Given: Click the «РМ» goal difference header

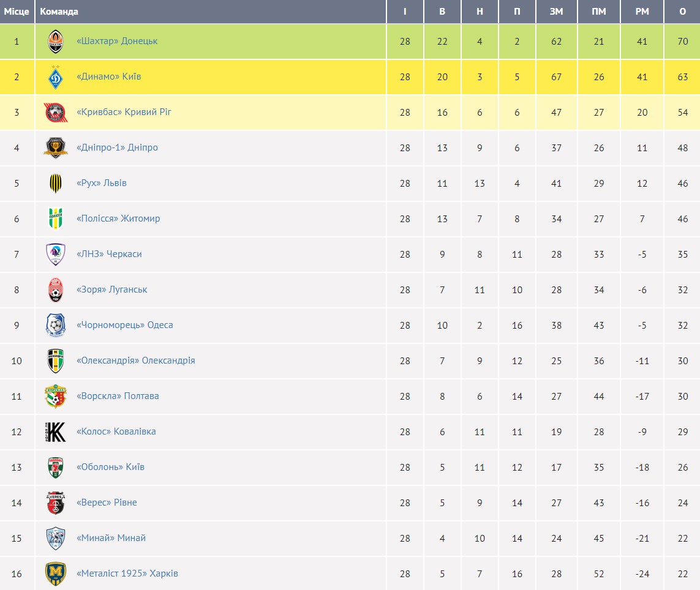Looking at the screenshot, I should click(642, 12).
